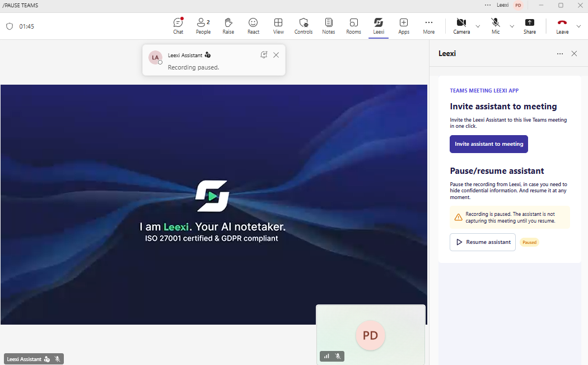Click the shield security icon beside timer
Viewport: 588px width, 365px height.
coord(10,26)
